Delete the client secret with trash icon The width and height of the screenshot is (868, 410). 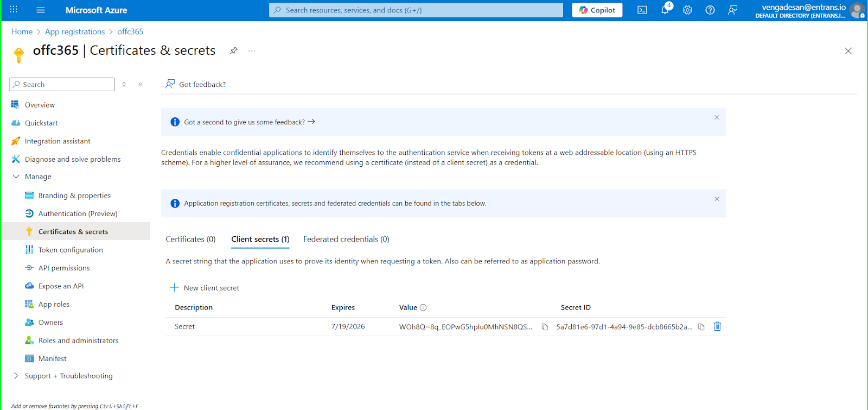(x=717, y=326)
